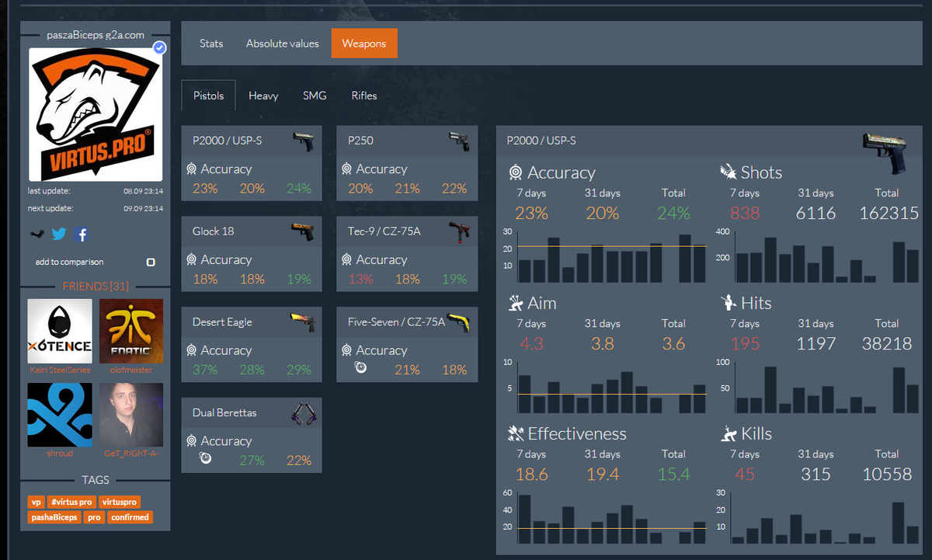Click the GeT_RiGhT friend photo
The width and height of the screenshot is (932, 560).
[131, 414]
